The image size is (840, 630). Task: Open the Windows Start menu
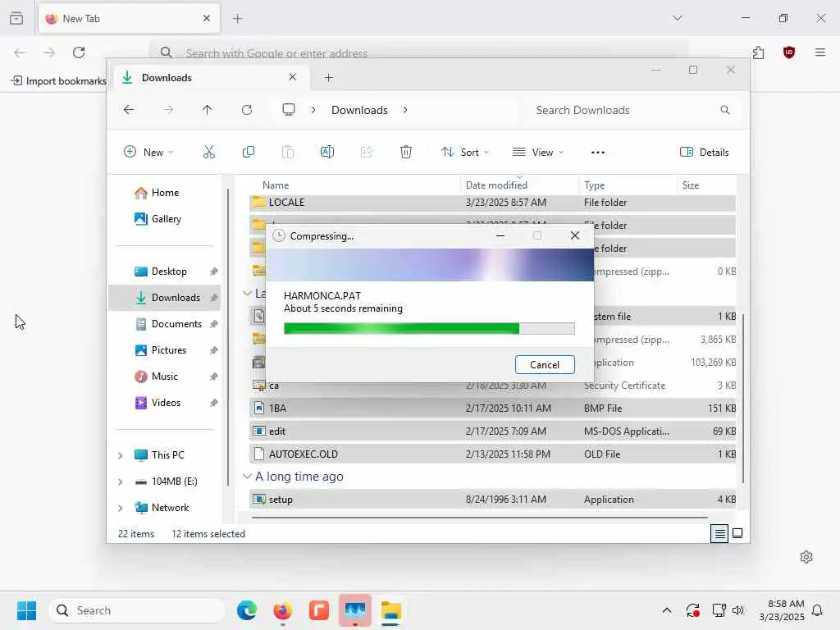pos(26,610)
